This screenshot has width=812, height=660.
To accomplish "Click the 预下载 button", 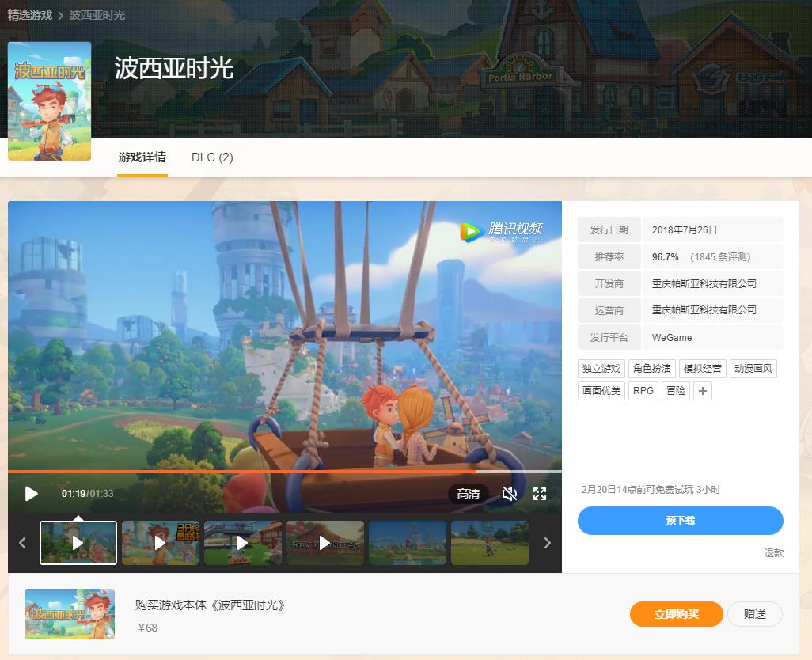I will pos(680,521).
